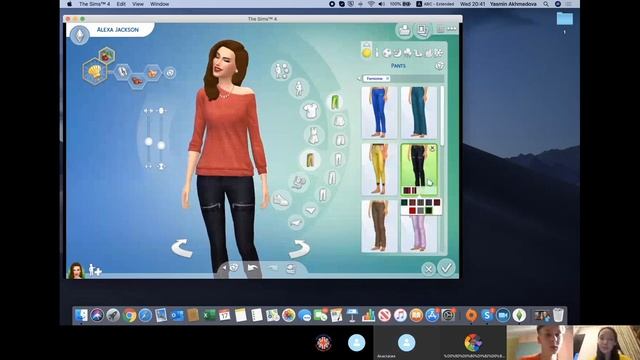Remove the selected black pants via X
This screenshot has width=640, height=360.
click(432, 149)
